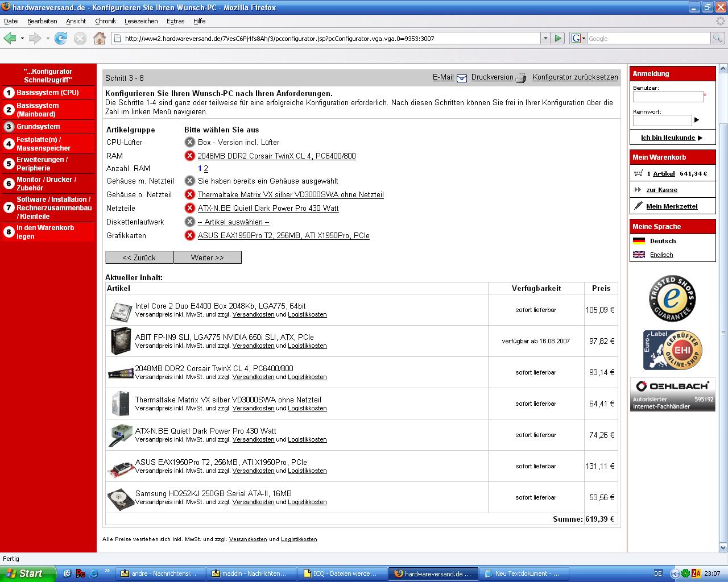The image size is (728, 582).
Task: Click the search magnifier icon
Action: [718, 38]
